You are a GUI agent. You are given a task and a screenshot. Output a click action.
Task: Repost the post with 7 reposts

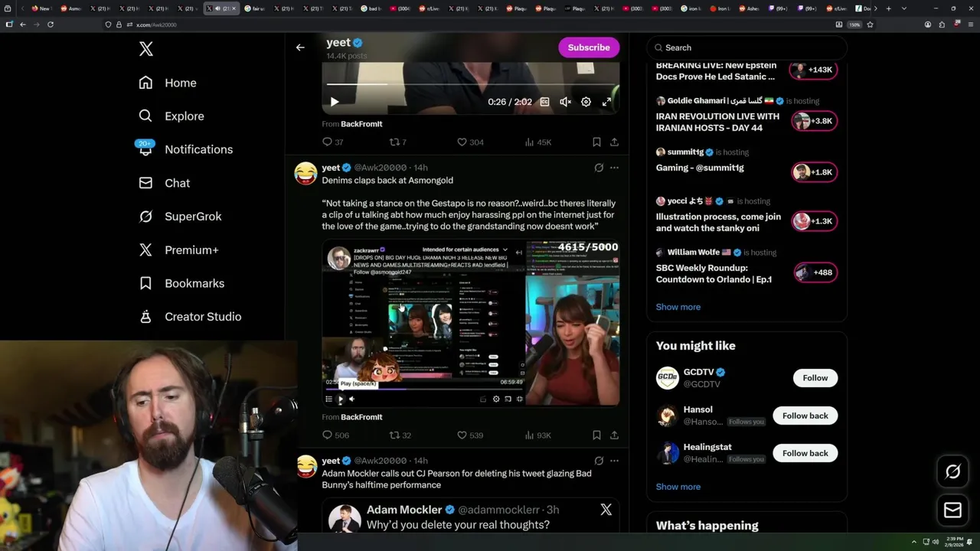click(x=398, y=142)
